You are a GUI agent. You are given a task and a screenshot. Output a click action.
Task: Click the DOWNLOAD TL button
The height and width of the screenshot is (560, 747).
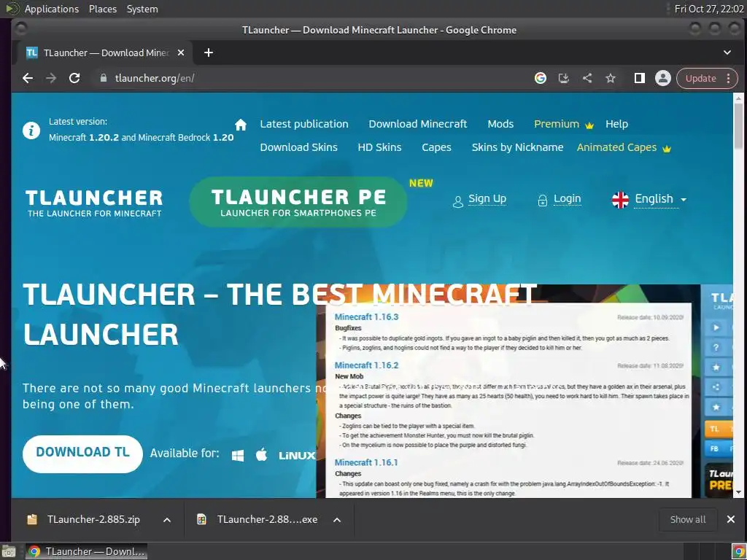pos(82,452)
